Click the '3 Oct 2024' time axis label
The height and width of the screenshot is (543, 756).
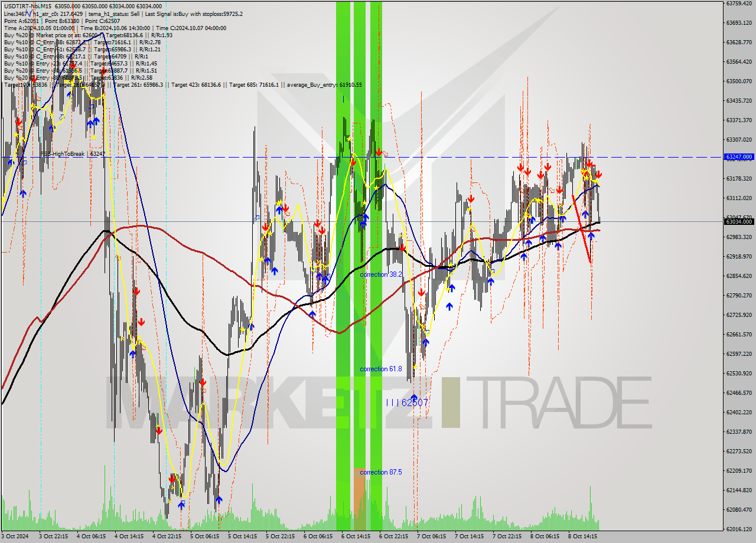tap(15, 537)
